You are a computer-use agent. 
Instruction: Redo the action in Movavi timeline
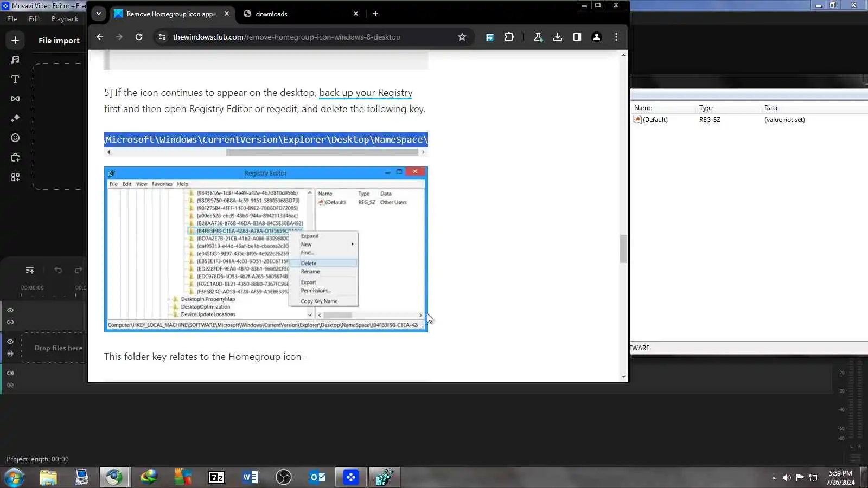tap(78, 270)
